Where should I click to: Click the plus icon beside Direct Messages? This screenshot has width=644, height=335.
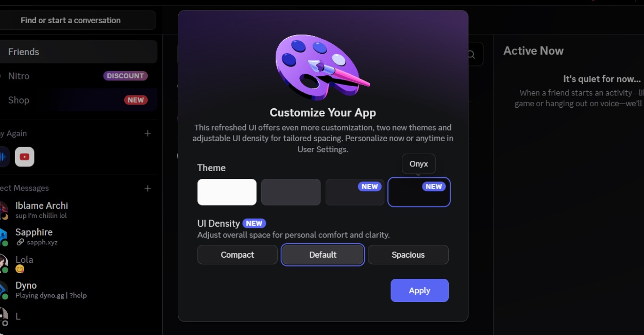pyautogui.click(x=148, y=188)
